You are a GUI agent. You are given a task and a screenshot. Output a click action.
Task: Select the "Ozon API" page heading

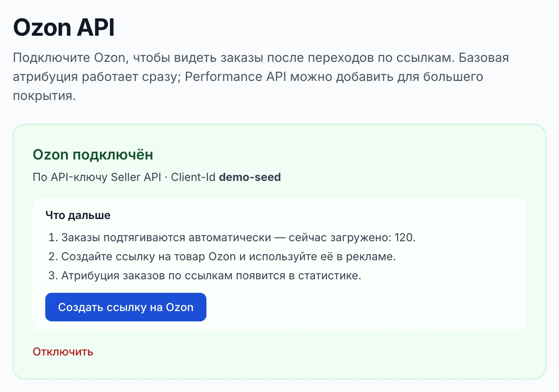(64, 27)
